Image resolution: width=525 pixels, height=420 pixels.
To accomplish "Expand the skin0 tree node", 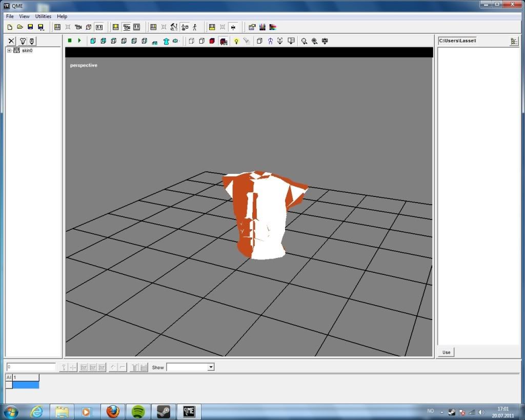I will [9, 51].
